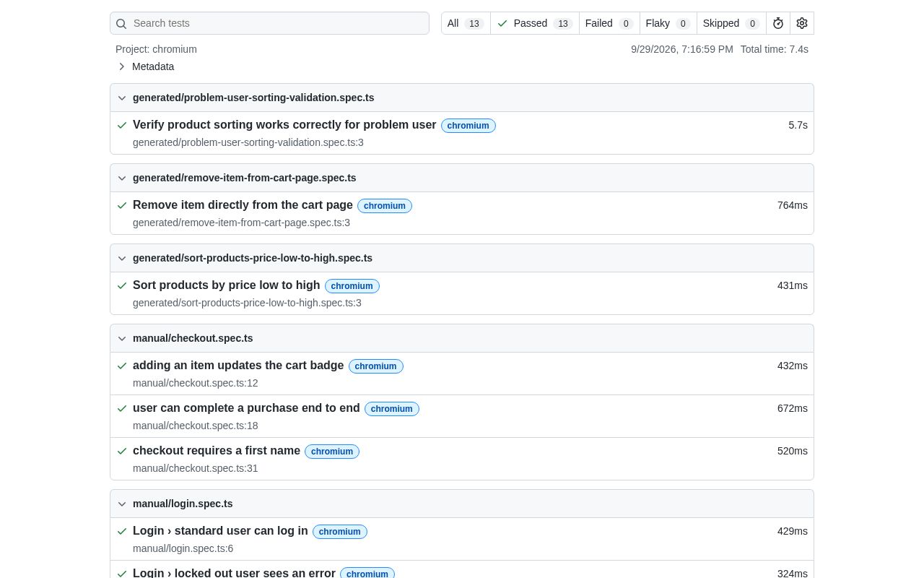This screenshot has width=924, height=578.
Task: Click the green check for Remove item test
Action: click(122, 205)
